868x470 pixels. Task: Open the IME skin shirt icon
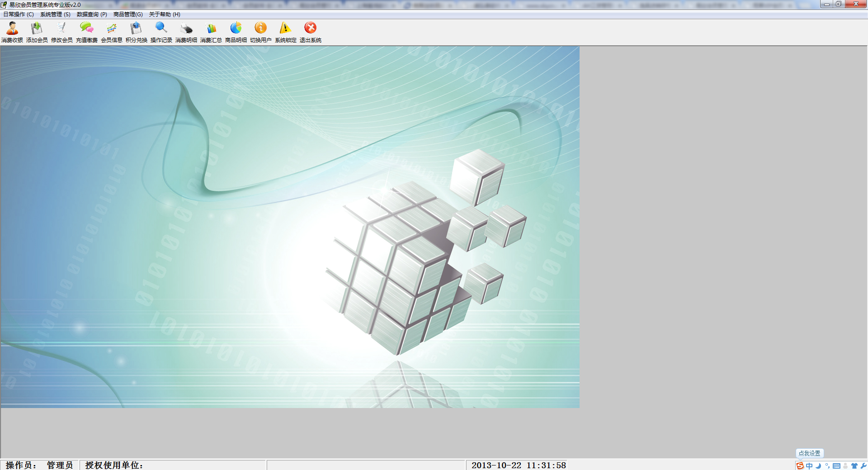coord(854,465)
